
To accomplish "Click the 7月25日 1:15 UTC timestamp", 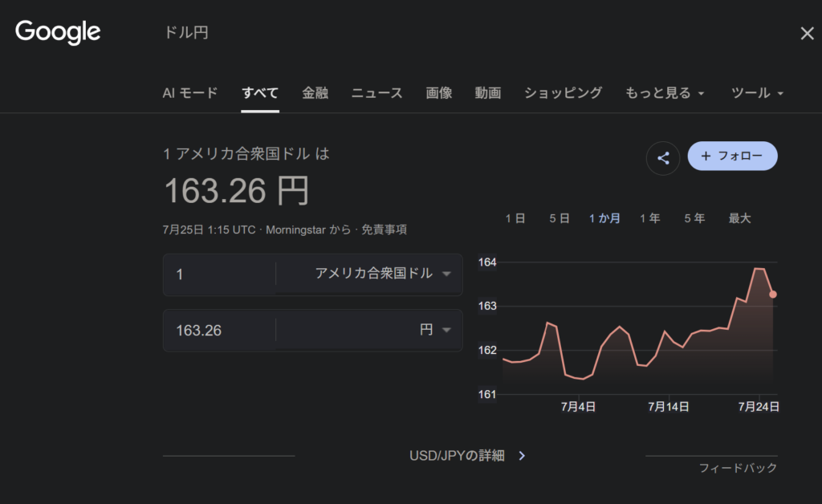I will coord(210,230).
